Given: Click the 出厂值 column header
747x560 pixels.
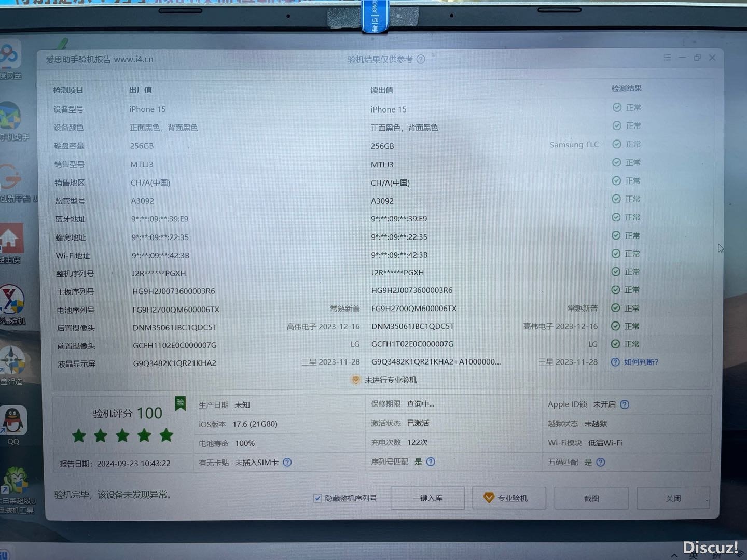Looking at the screenshot, I should 140,90.
